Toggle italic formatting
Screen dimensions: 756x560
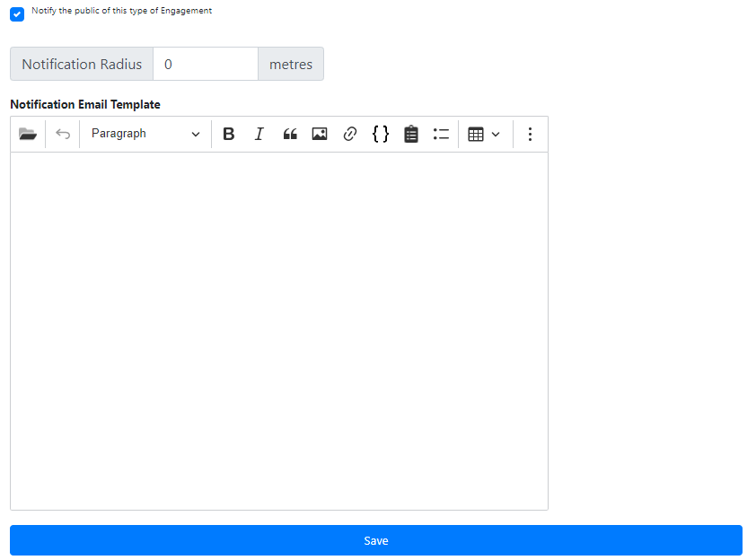point(259,134)
